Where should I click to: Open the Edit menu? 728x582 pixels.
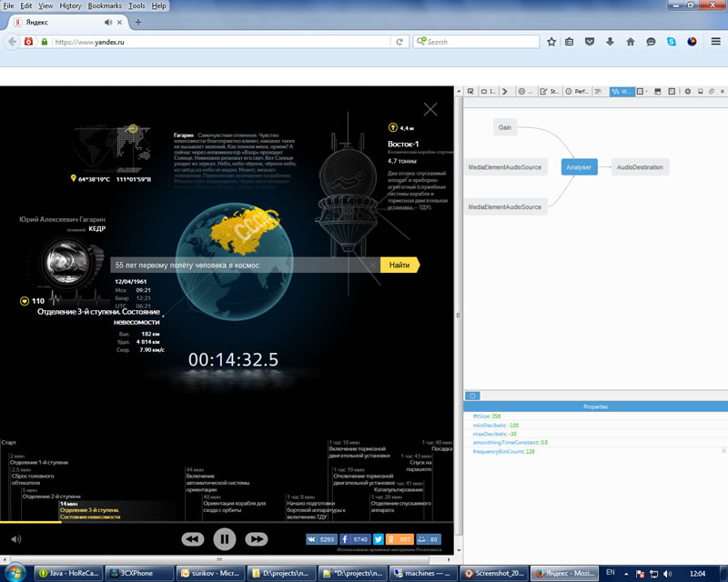26,5
